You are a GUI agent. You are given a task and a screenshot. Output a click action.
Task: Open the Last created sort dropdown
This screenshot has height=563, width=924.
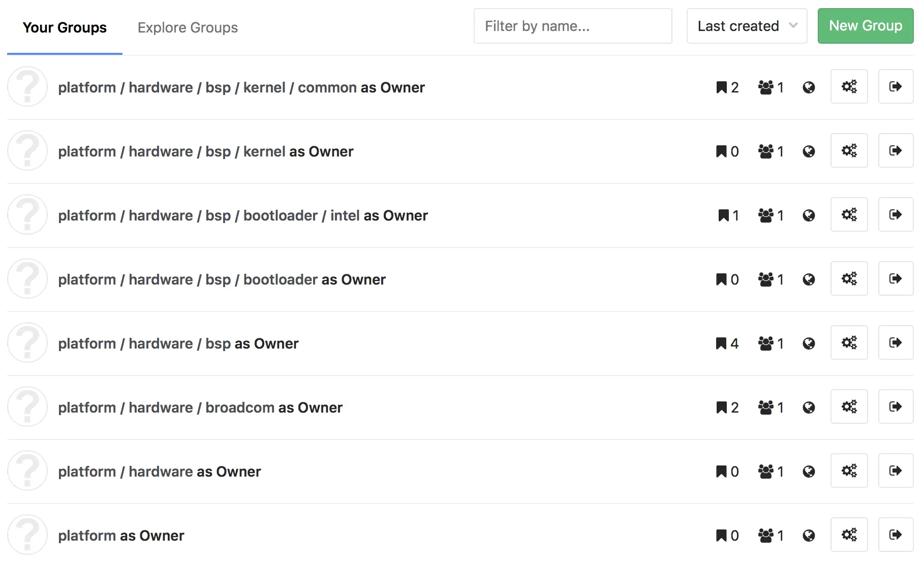point(746,26)
